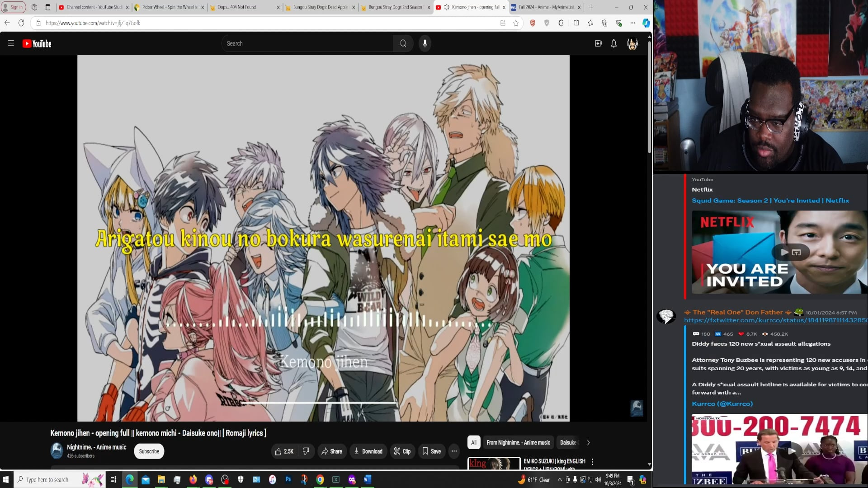Open YouTube notifications bell
This screenshot has width=868, height=488.
click(614, 43)
